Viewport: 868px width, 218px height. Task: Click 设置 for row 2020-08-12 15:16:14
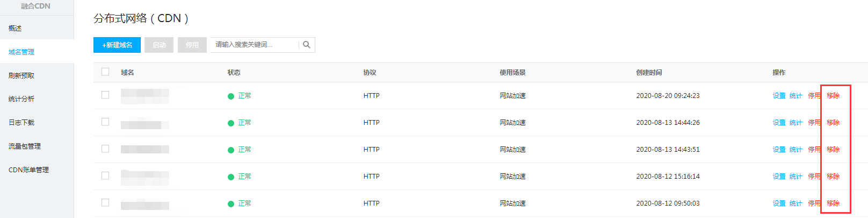click(779, 177)
